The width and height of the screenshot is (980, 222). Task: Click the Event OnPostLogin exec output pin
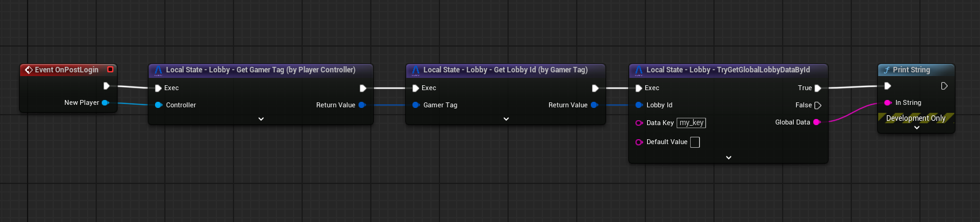tap(107, 86)
